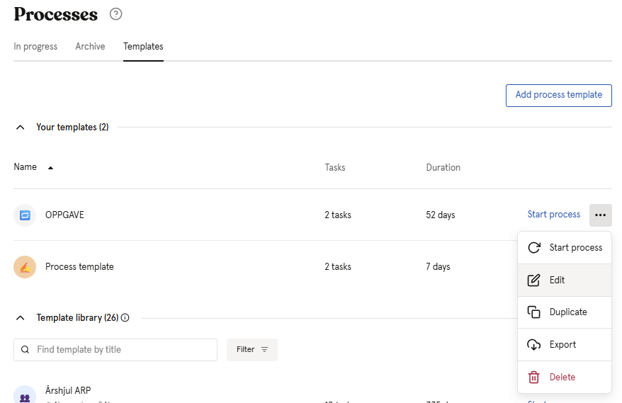The width and height of the screenshot is (622, 403).
Task: Select Export from the context menu
Action: click(562, 345)
